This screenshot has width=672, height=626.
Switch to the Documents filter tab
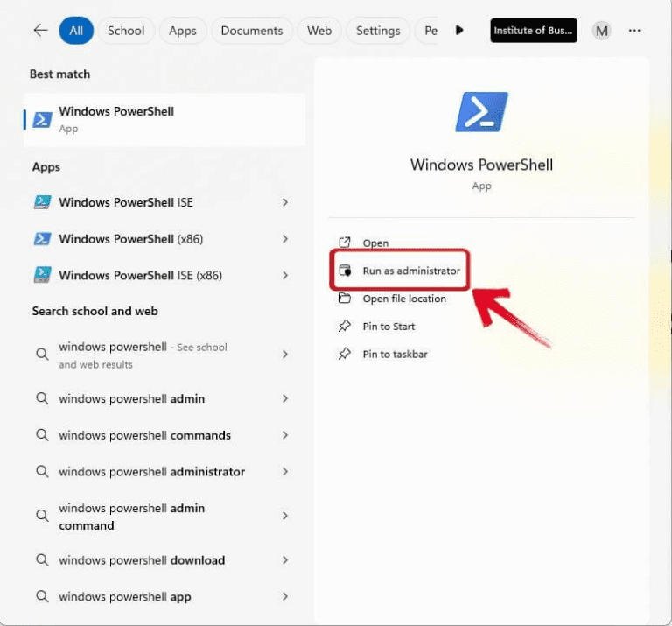(x=252, y=31)
